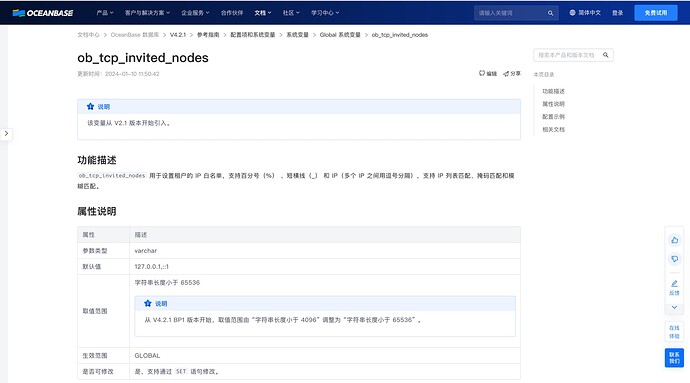Click the 功能描述 section heading
The height and width of the screenshot is (383, 690).
(x=97, y=160)
